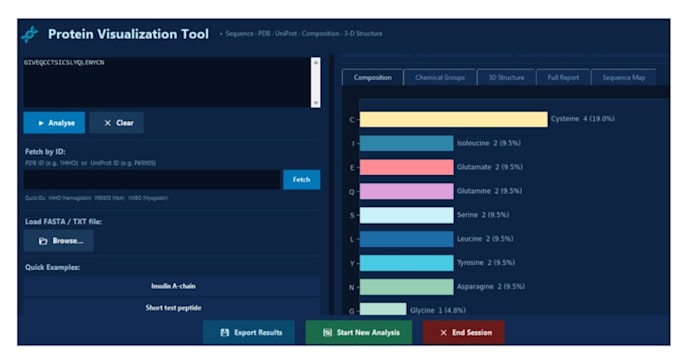Load the Short test peptide example

click(173, 308)
